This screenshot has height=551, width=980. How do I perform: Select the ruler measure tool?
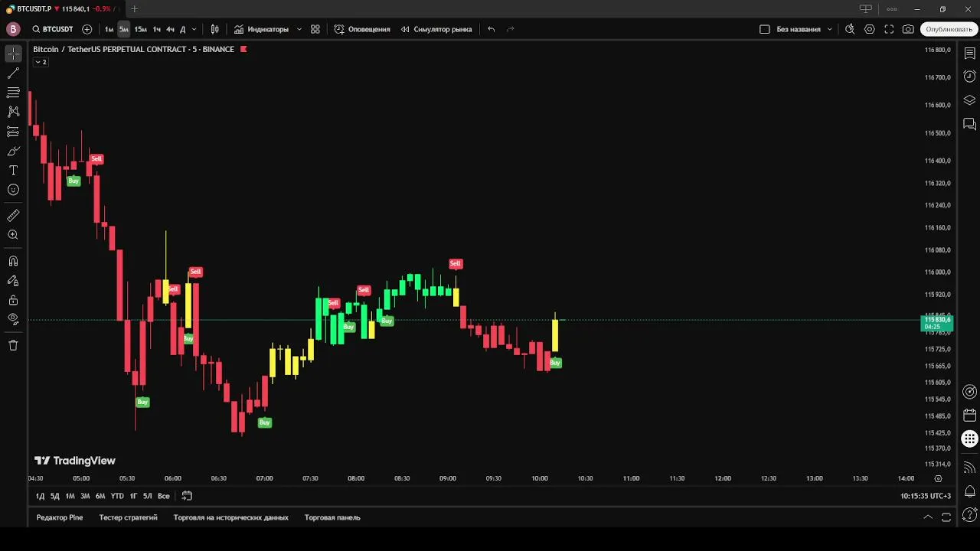click(x=13, y=216)
